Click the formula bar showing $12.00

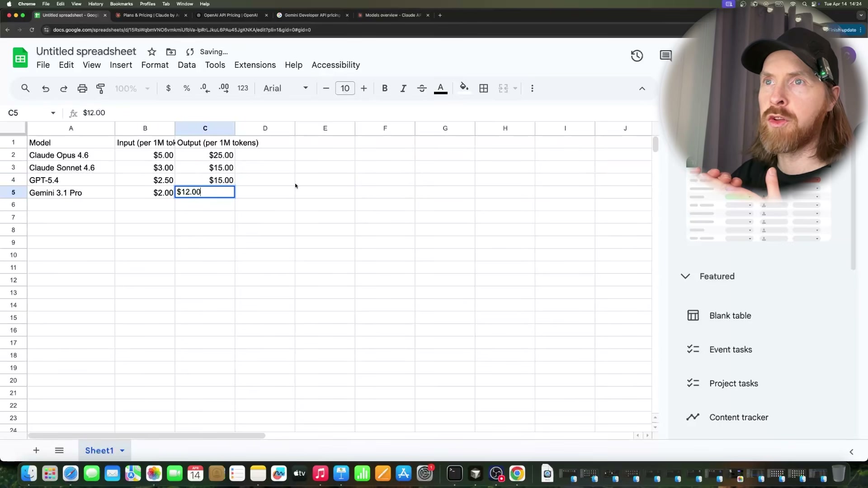(x=94, y=113)
